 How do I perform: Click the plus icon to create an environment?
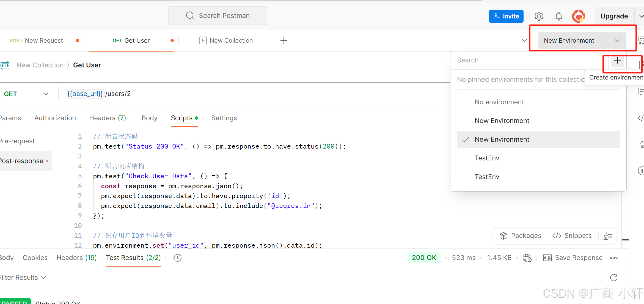[617, 61]
